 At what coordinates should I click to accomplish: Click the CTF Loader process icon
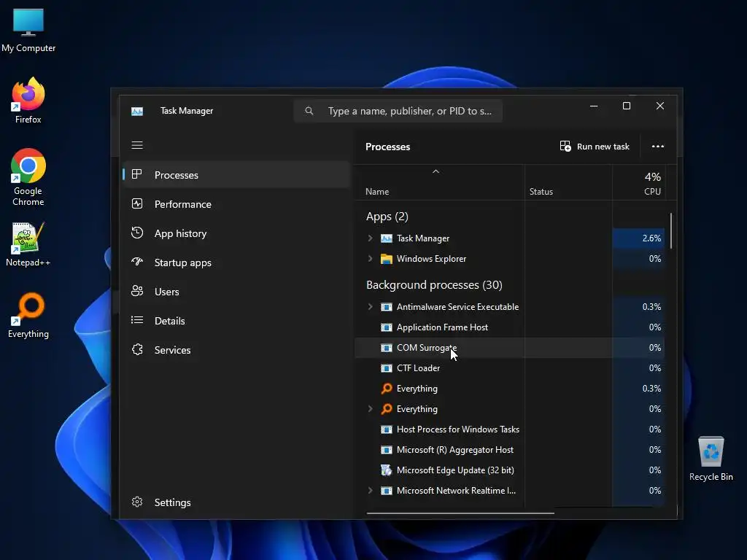387,368
